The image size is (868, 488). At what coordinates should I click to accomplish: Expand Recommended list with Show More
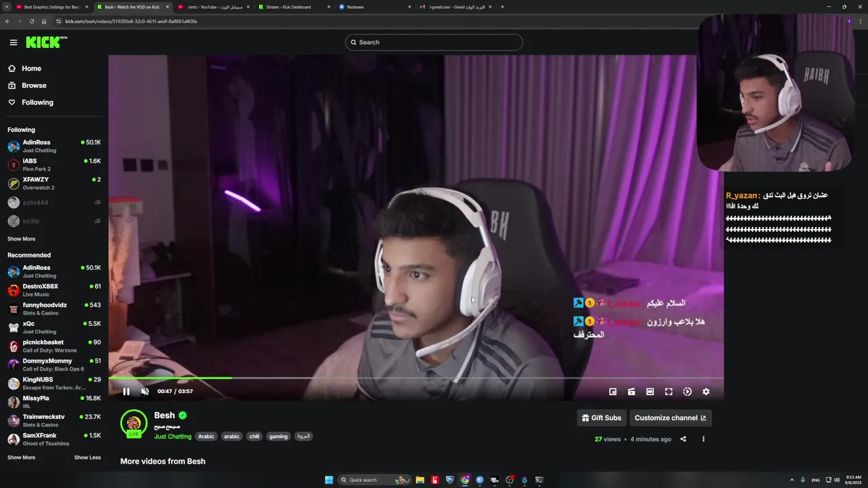[x=21, y=457]
